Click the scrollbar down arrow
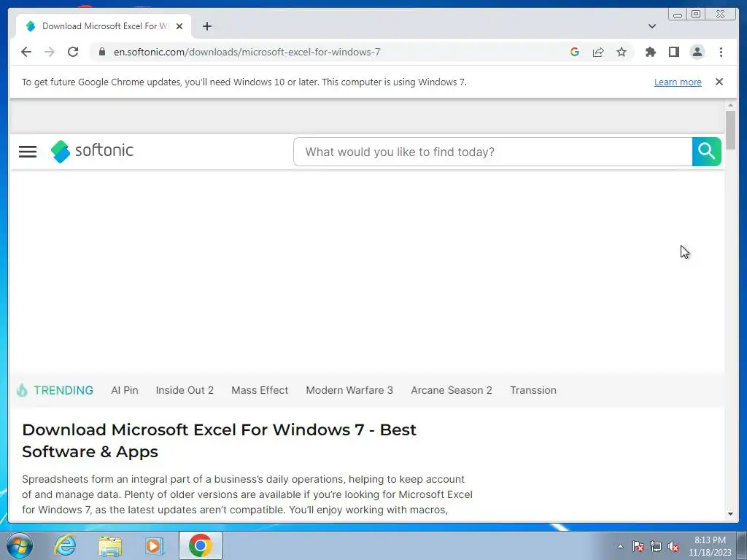This screenshot has height=560, width=747. [730, 514]
